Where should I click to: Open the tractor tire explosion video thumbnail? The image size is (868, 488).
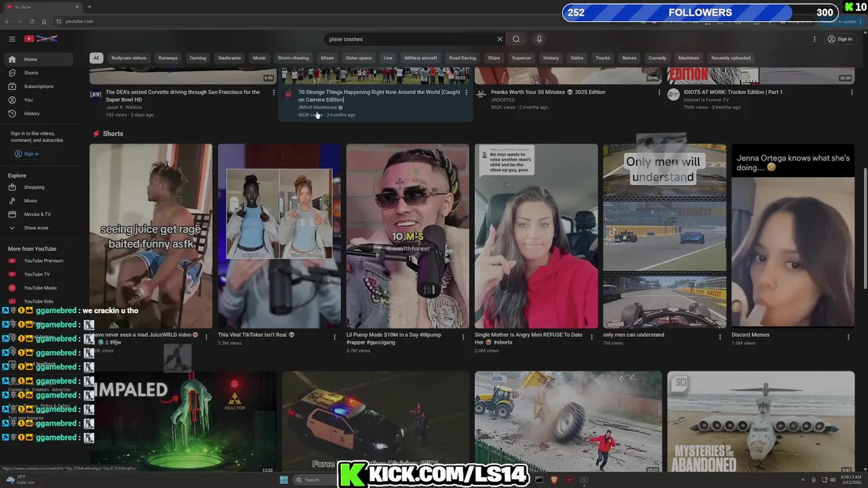568,422
